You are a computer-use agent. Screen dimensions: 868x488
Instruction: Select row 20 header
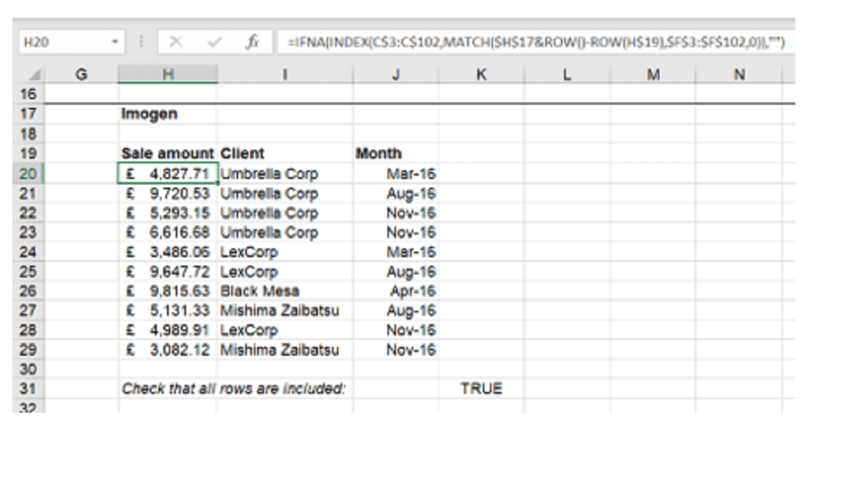click(28, 174)
